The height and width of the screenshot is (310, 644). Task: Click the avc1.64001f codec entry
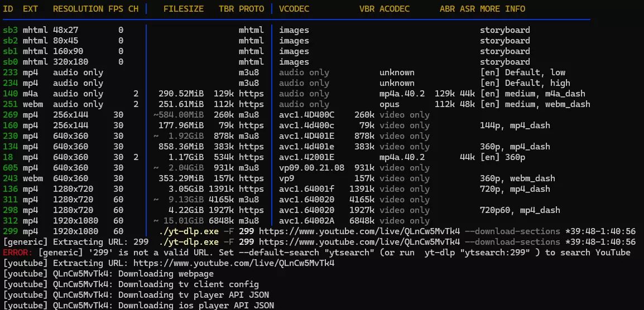pyautogui.click(x=307, y=189)
